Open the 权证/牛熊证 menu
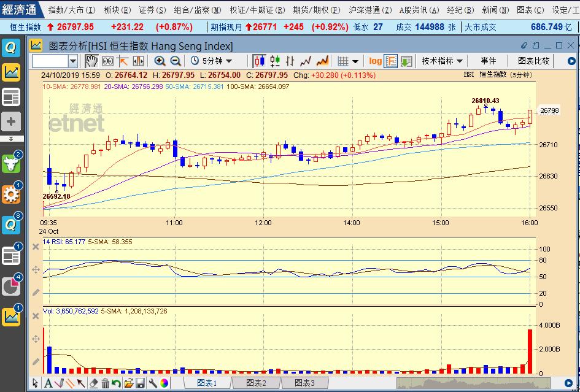 click(257, 10)
